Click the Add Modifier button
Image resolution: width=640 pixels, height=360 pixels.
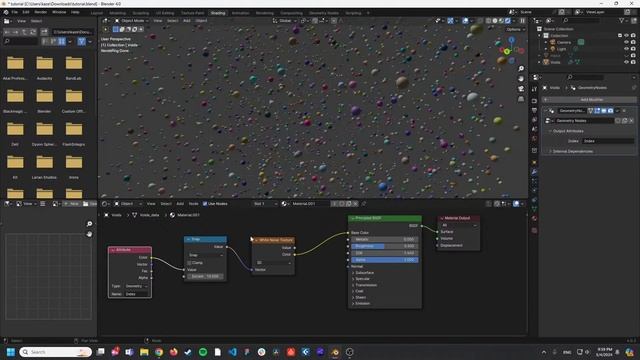point(589,100)
